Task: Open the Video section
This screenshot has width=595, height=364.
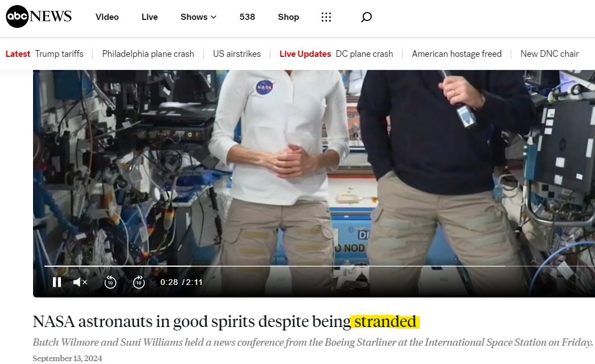Action: (107, 17)
